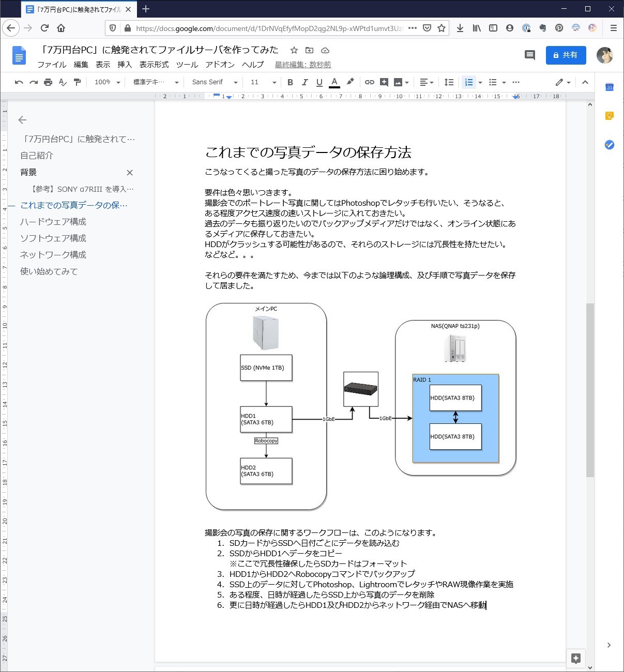Screen dimensions: 624x672
Task: Toggle the bulleted list
Action: coord(493,82)
